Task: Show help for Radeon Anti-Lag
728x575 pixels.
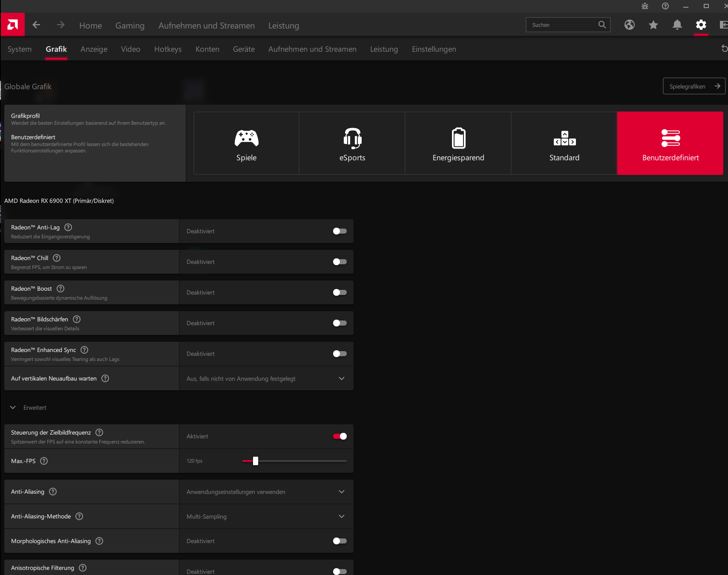Action: pos(68,227)
